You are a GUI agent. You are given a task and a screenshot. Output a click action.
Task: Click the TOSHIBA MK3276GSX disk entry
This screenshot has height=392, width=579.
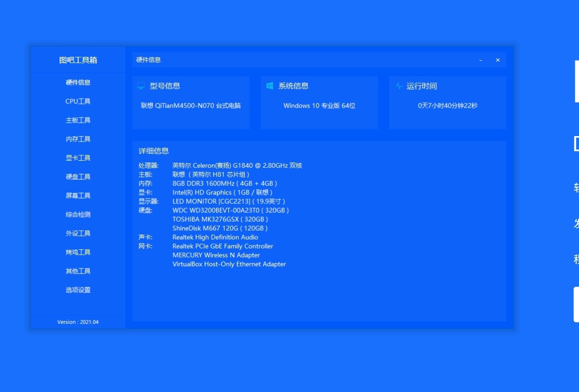tap(220, 219)
